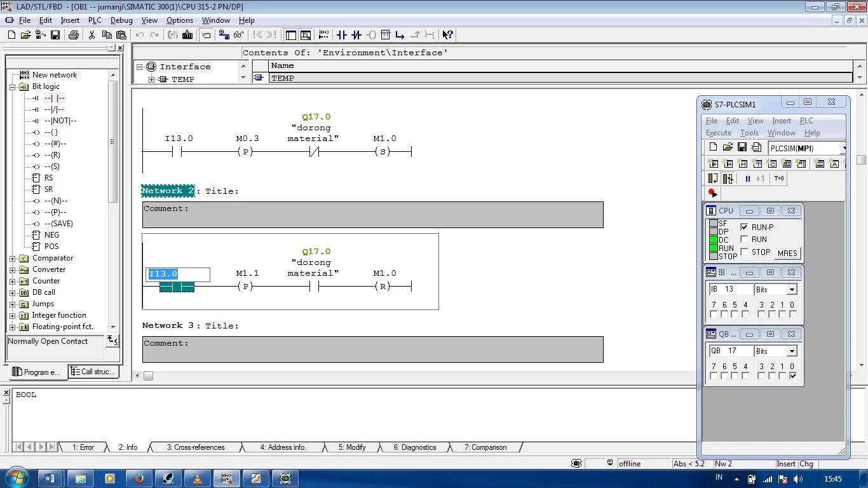Click the Network 2 comment box
This screenshot has width=868, height=488.
coord(372,215)
